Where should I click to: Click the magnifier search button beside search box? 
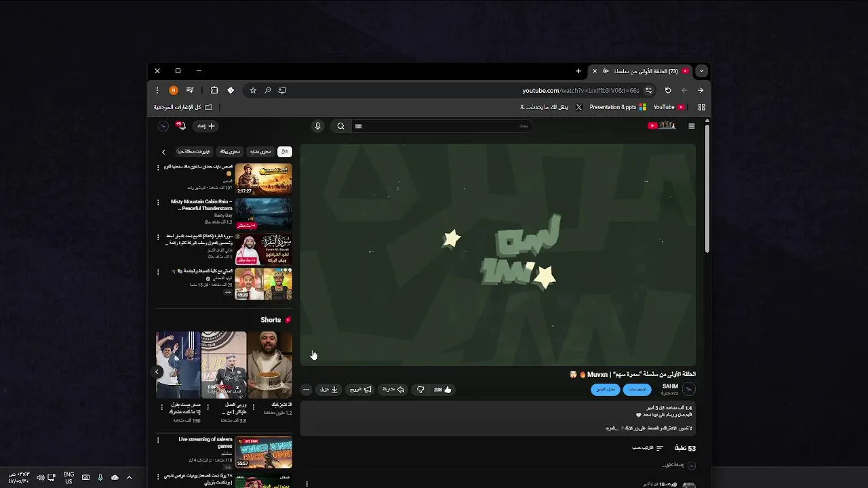click(x=341, y=126)
